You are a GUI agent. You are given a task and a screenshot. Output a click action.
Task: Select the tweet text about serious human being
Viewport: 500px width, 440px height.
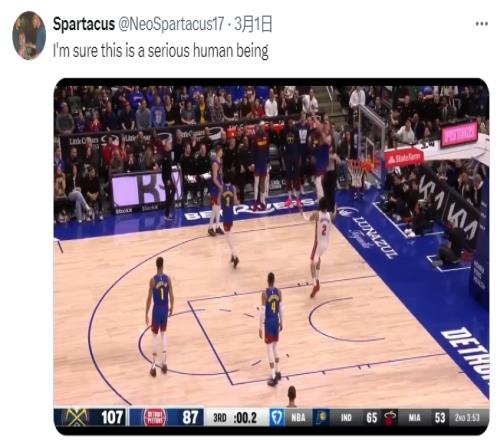[161, 51]
